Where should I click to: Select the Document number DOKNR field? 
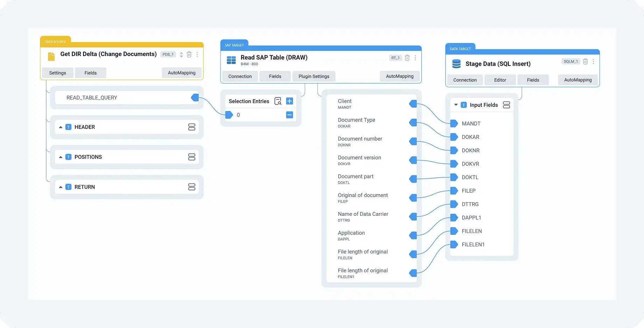tap(360, 141)
